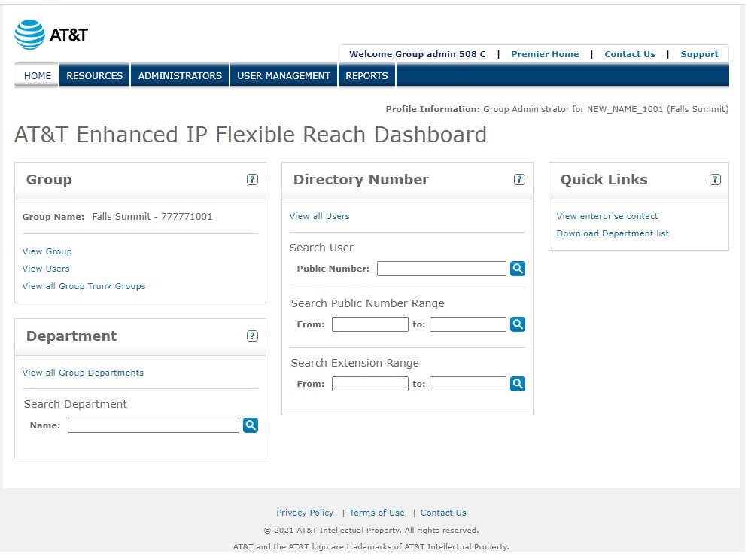Open help for the Directory Number panel
748x560 pixels.
[519, 180]
